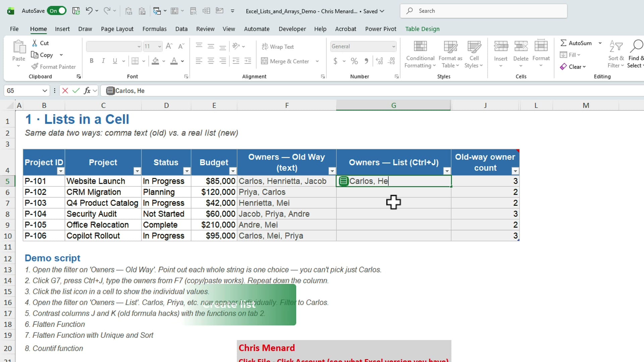The width and height of the screenshot is (644, 362).
Task: Click the Format as Table button
Action: click(x=450, y=55)
